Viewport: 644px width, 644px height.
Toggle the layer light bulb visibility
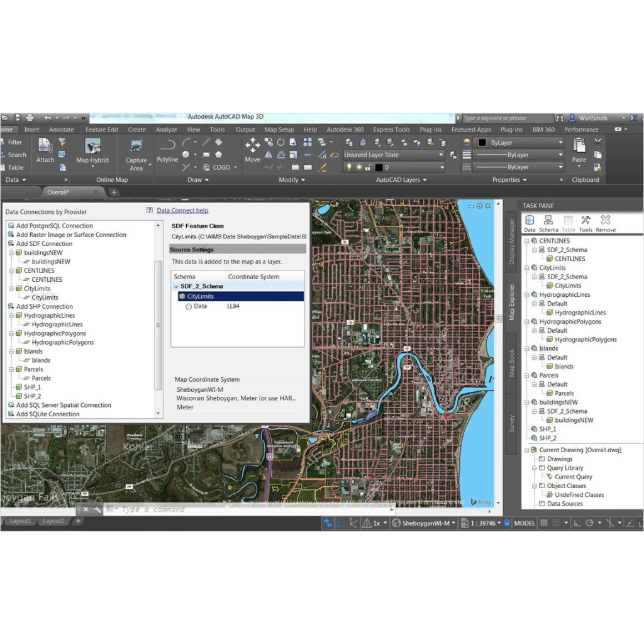pos(350,167)
